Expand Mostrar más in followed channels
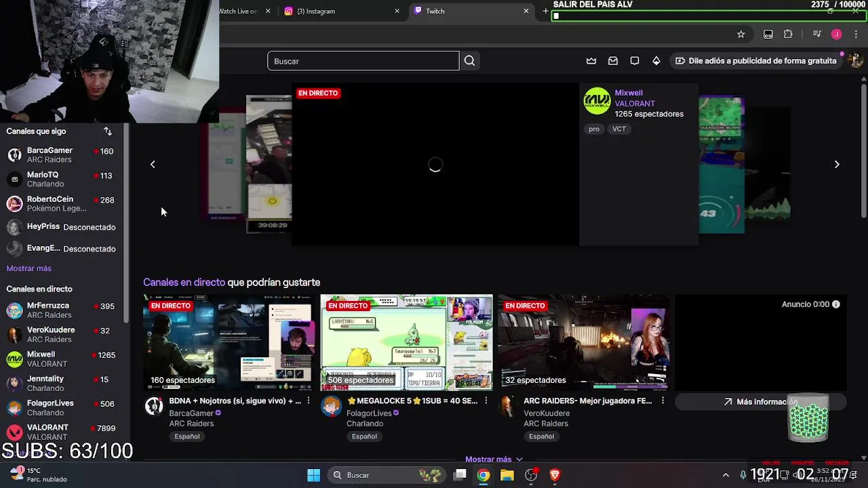 [28, 268]
